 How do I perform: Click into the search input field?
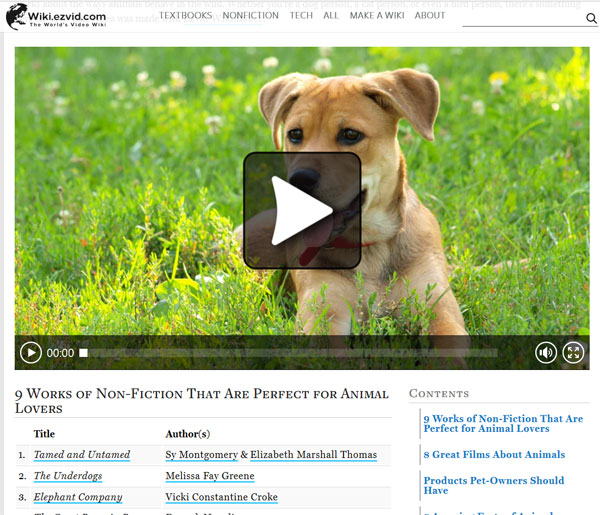click(x=523, y=18)
